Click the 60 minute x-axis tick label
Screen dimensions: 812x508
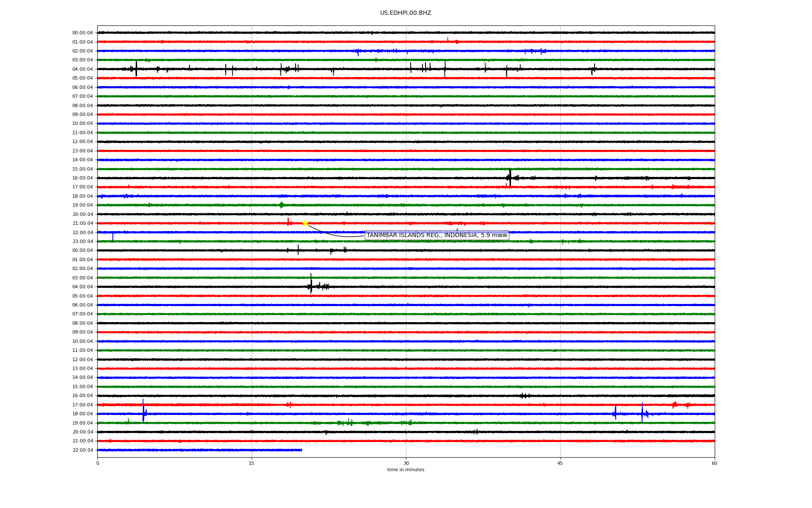pos(714,463)
